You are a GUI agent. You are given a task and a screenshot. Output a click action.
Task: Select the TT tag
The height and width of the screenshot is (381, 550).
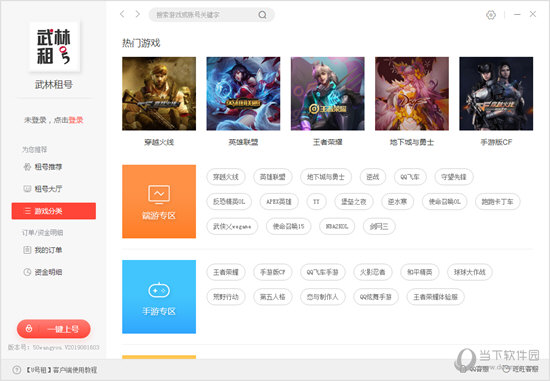pyautogui.click(x=316, y=202)
